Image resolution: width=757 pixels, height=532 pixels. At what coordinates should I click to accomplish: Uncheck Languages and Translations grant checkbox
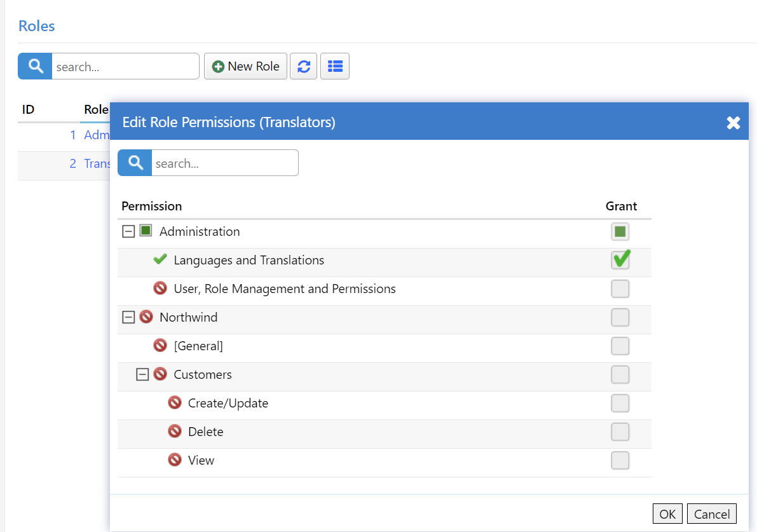point(620,260)
